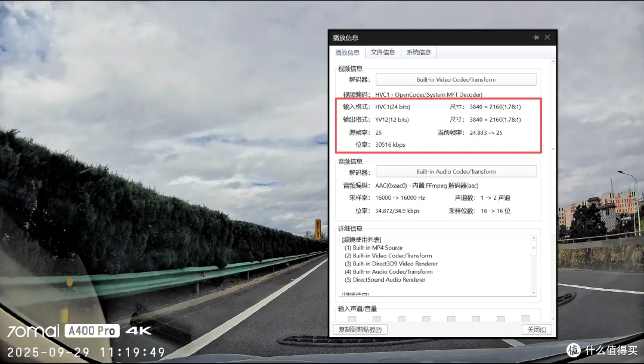644x364 pixels.
Task: Click the Built-in Video Codec/Transform decoder button
Action: pyautogui.click(x=456, y=80)
